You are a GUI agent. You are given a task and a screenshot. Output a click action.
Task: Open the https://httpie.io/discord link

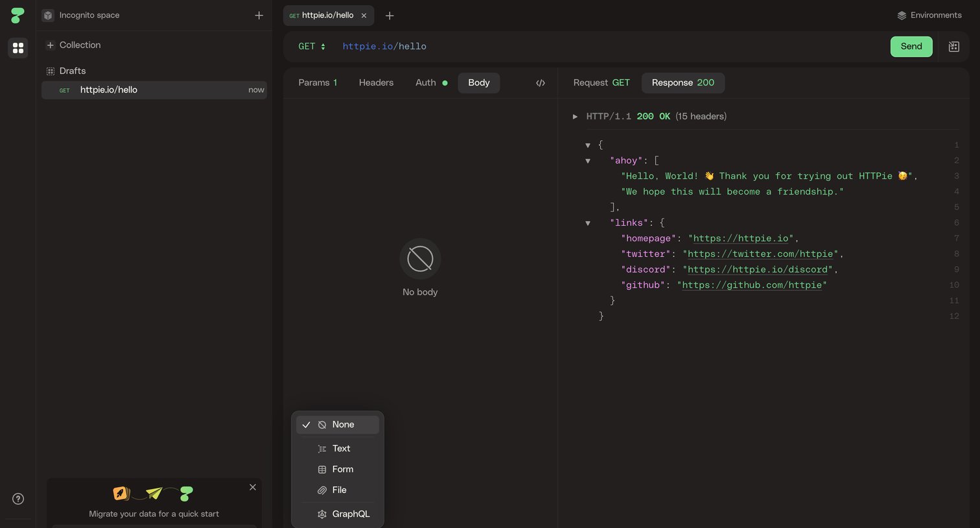758,270
